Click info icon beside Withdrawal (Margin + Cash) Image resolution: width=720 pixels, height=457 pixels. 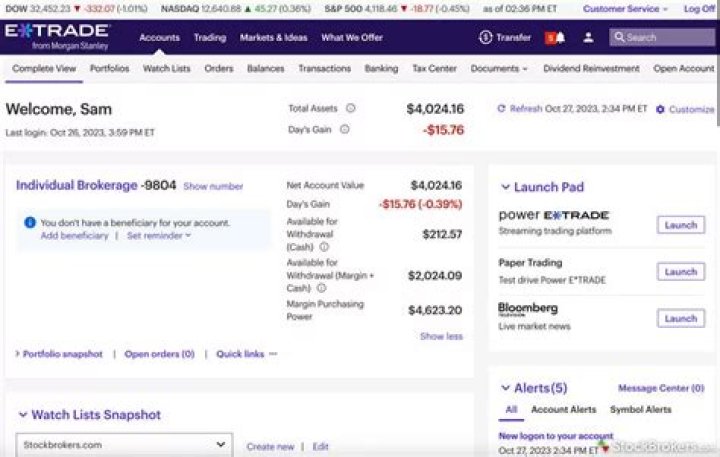point(321,288)
